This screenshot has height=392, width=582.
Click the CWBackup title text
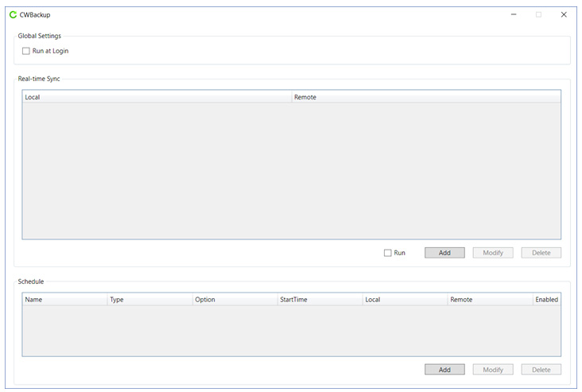click(35, 15)
